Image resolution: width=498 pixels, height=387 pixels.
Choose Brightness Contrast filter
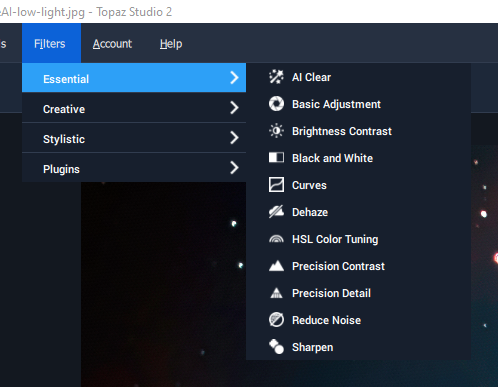(358, 131)
